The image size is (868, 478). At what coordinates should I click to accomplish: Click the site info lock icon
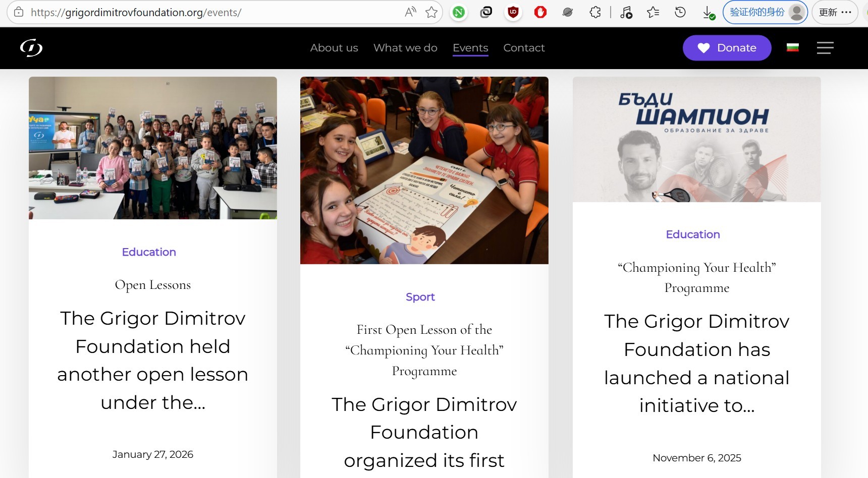(19, 12)
